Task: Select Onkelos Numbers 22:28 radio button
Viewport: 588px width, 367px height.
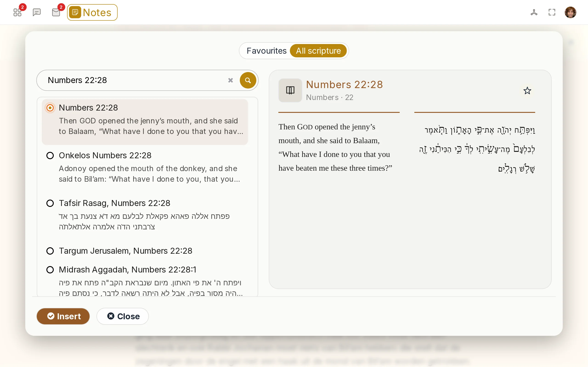Action: pos(50,156)
